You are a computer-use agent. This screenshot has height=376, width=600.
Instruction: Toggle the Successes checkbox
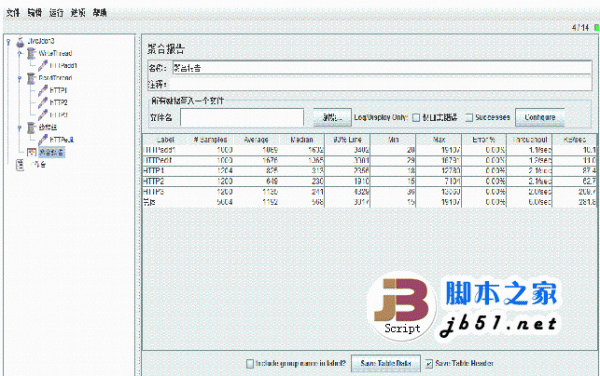(469, 118)
